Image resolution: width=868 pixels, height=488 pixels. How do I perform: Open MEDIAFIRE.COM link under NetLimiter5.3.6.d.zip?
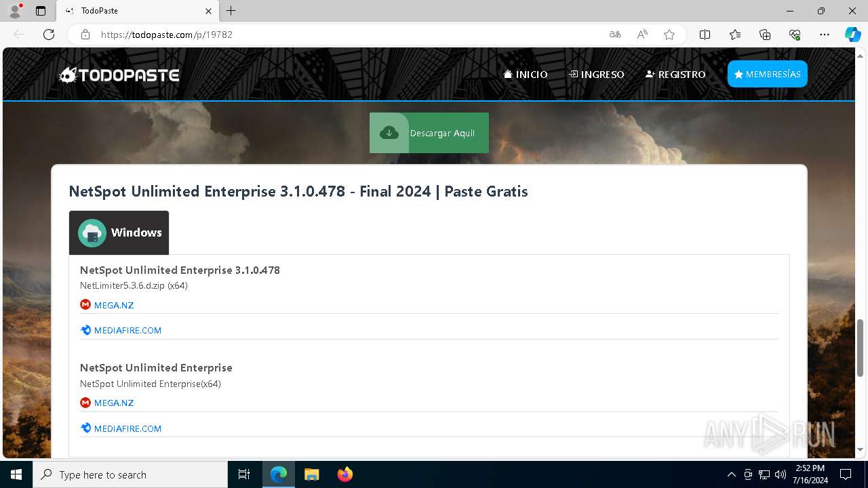(127, 331)
